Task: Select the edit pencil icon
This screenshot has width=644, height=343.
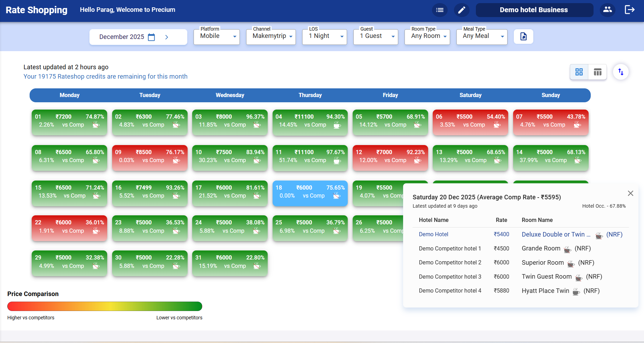Action: click(462, 10)
